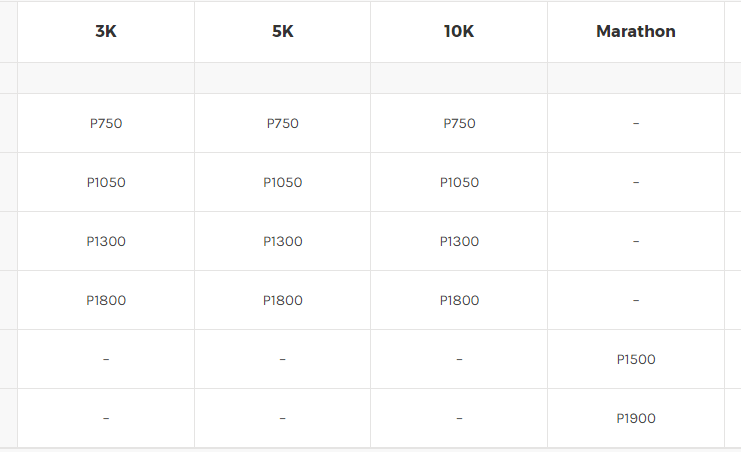The height and width of the screenshot is (452, 741).
Task: Click the empty gray cell below Marathon header
Action: pyautogui.click(x=636, y=78)
